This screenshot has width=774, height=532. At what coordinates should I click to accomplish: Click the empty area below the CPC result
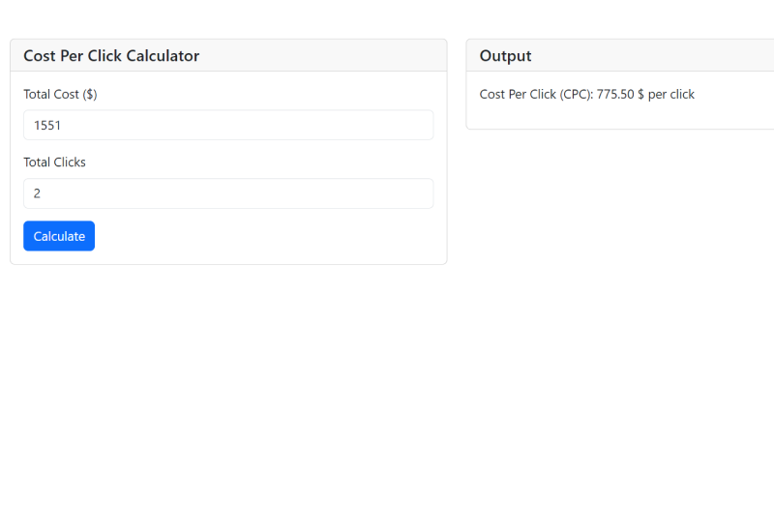tap(619, 116)
